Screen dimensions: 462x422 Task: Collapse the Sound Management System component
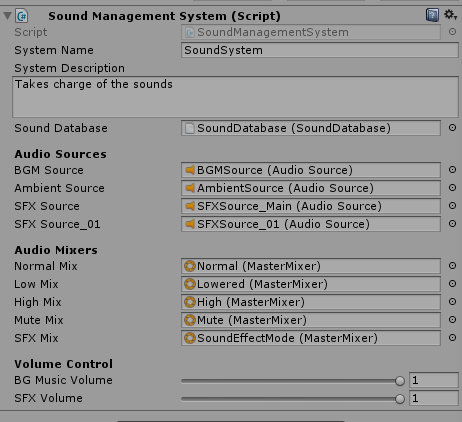coord(7,16)
